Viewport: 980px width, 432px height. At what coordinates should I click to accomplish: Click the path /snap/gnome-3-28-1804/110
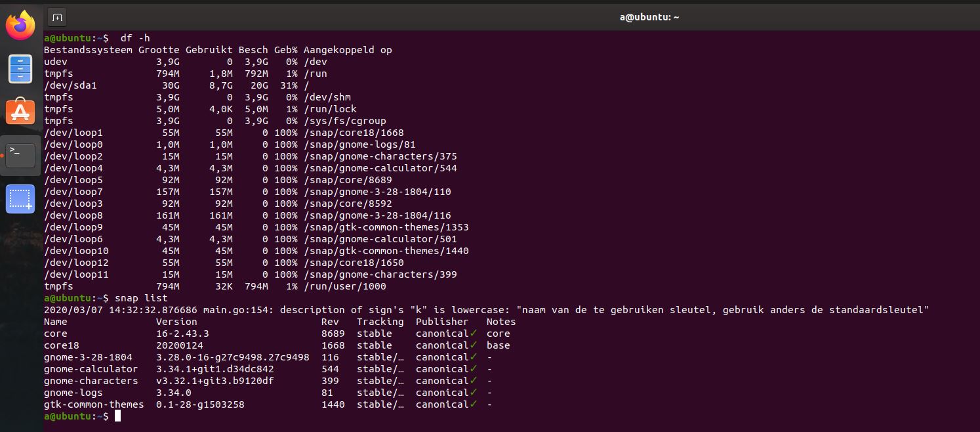point(377,192)
